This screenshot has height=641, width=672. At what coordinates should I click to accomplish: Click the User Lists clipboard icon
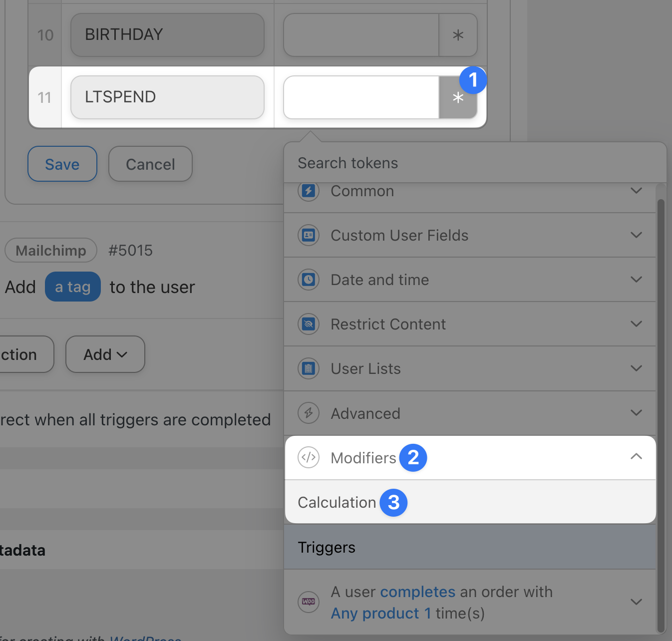pyautogui.click(x=309, y=368)
